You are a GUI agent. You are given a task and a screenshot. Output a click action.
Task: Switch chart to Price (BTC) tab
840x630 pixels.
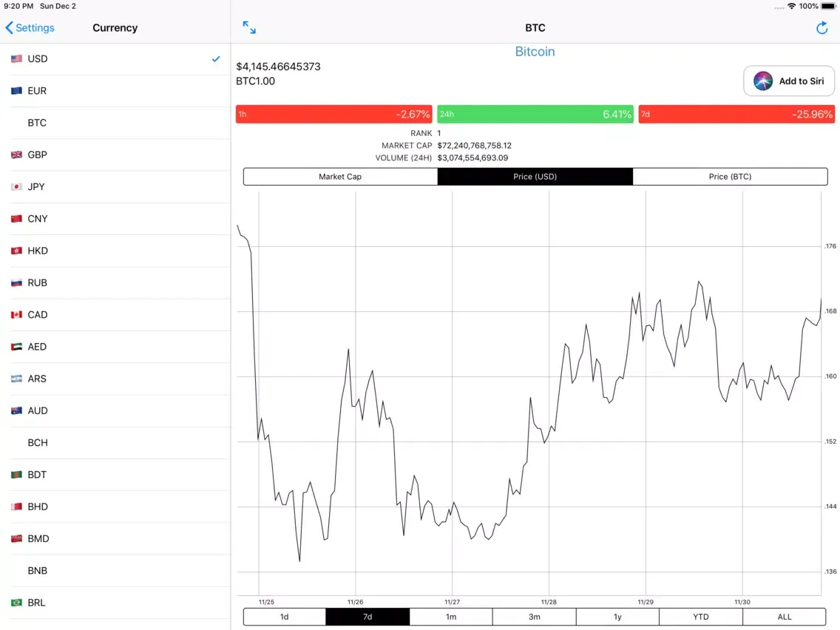click(x=730, y=177)
